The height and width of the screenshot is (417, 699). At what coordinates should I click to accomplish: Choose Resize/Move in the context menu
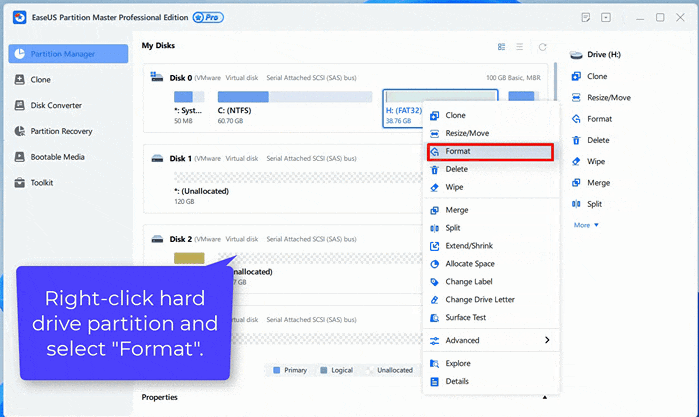click(x=490, y=133)
